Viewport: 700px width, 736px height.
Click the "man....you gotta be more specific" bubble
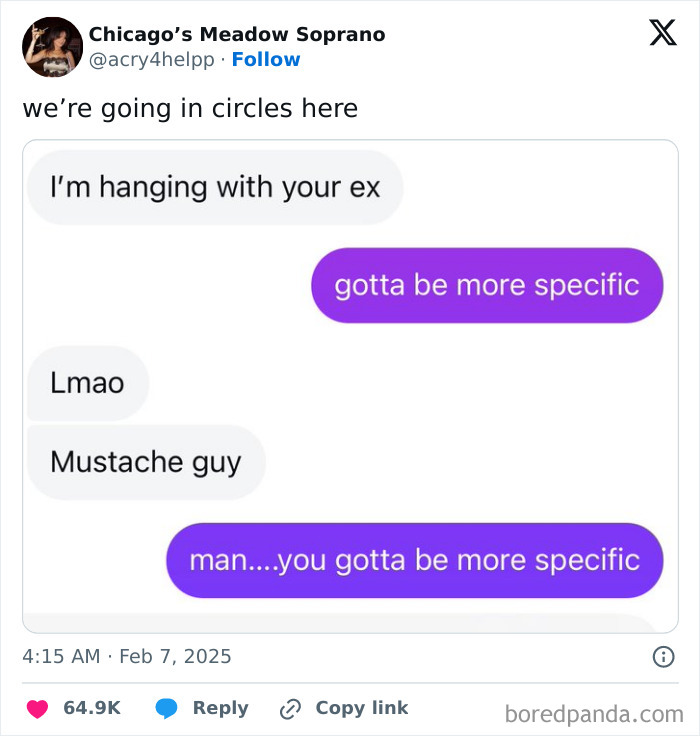414,560
